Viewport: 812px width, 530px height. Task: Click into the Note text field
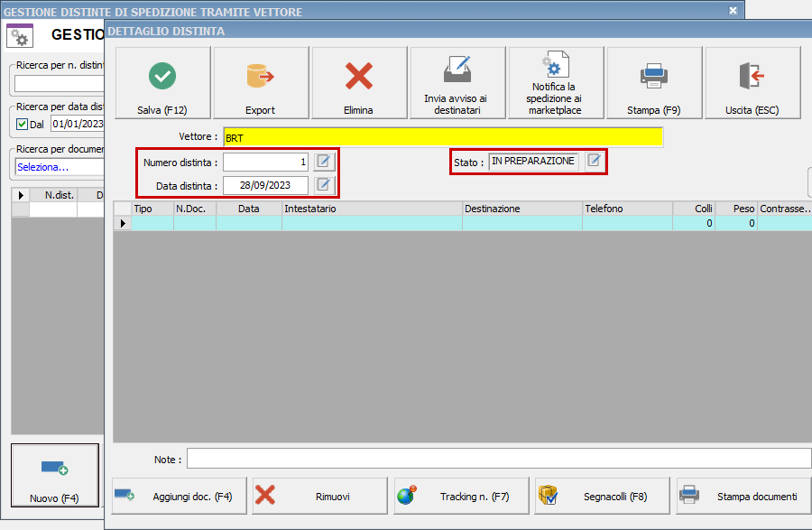(x=498, y=459)
